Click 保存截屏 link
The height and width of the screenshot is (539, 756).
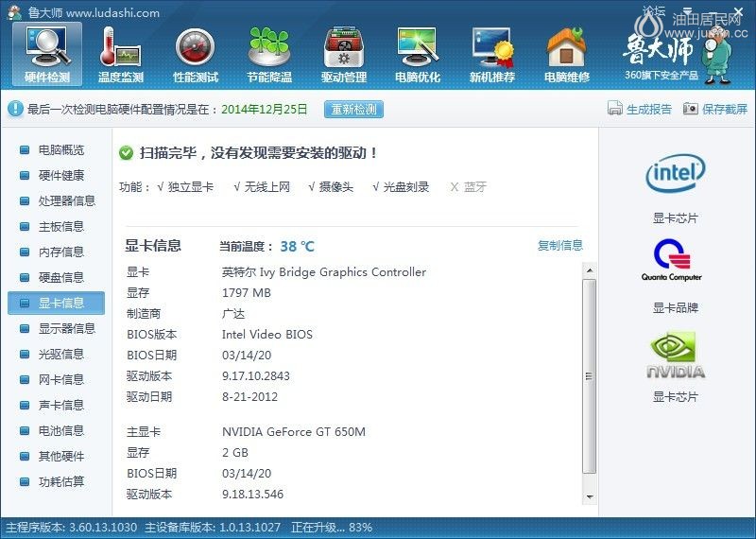724,109
